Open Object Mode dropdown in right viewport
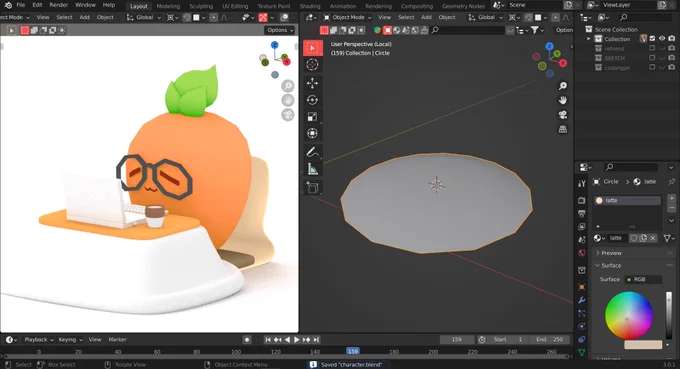The width and height of the screenshot is (680, 369). point(347,17)
